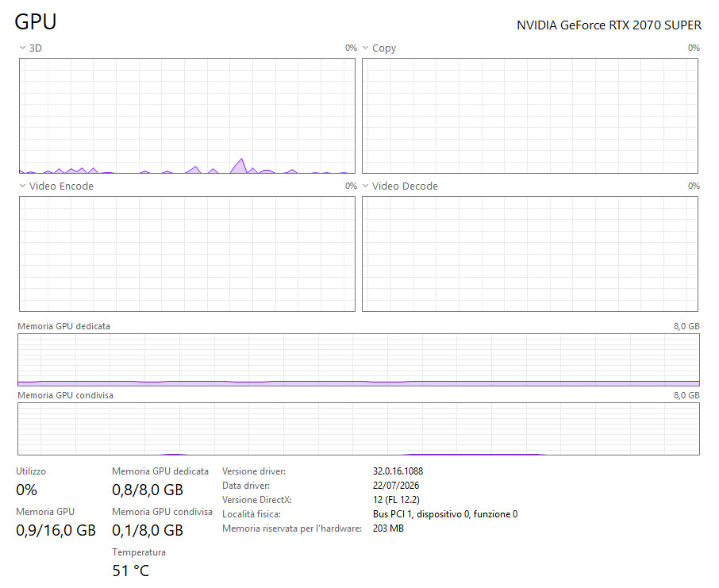
Task: Click the driver date 22/07/2026
Action: click(x=396, y=486)
